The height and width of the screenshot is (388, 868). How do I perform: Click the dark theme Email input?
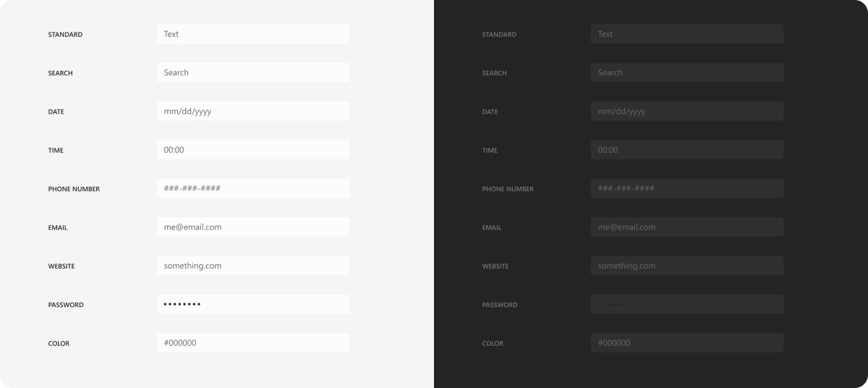pyautogui.click(x=687, y=227)
